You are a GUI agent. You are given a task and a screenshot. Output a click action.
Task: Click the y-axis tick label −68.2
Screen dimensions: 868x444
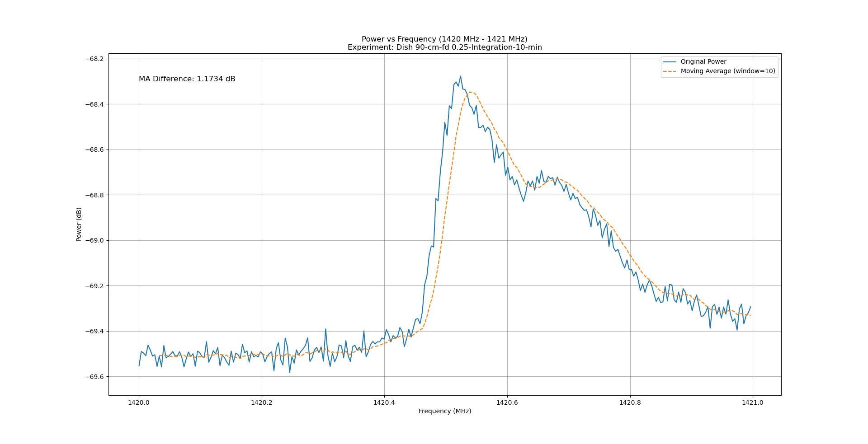pos(94,59)
